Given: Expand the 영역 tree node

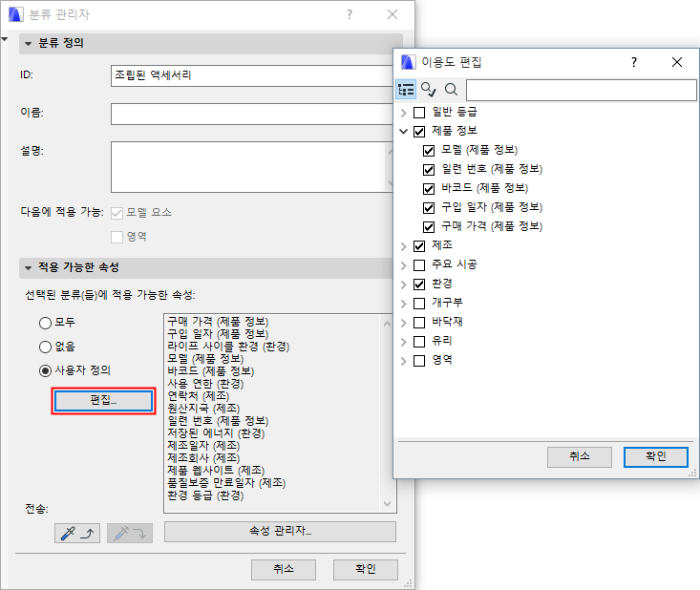Looking at the screenshot, I should tap(404, 361).
